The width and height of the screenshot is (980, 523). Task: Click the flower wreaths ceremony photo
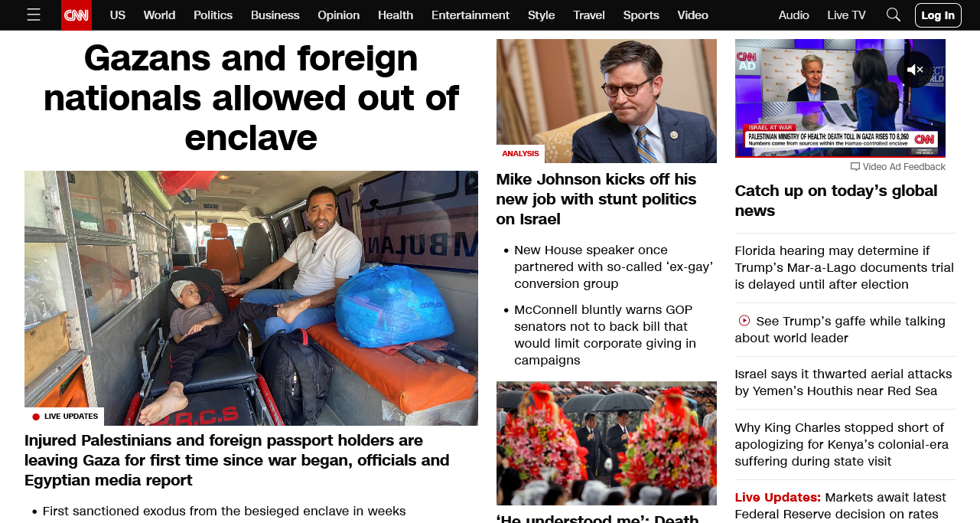click(607, 443)
